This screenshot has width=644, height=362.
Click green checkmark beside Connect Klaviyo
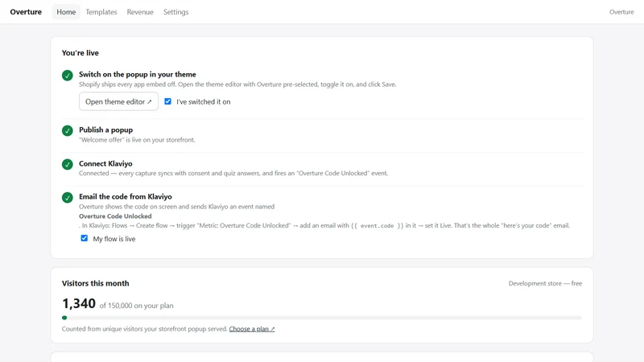(x=68, y=164)
